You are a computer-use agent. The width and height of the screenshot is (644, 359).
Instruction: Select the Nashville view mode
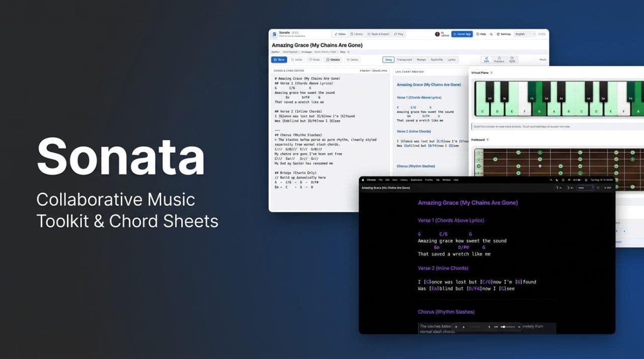(x=437, y=59)
